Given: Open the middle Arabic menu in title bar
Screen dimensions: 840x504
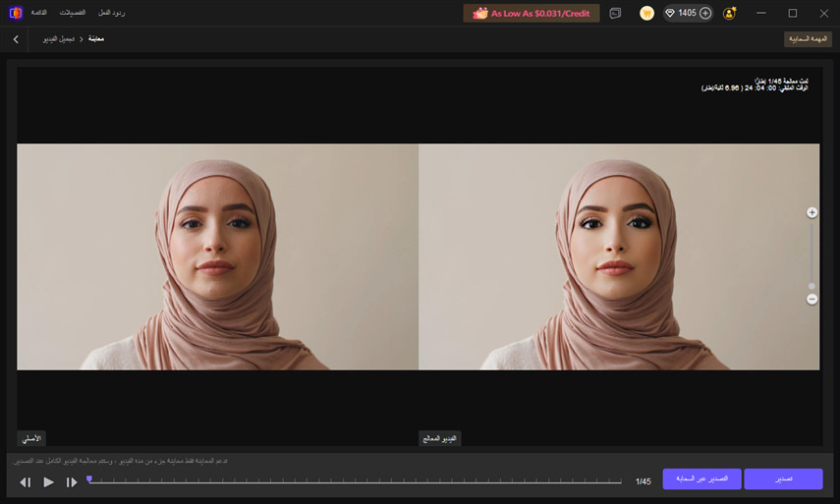Looking at the screenshot, I should (73, 13).
